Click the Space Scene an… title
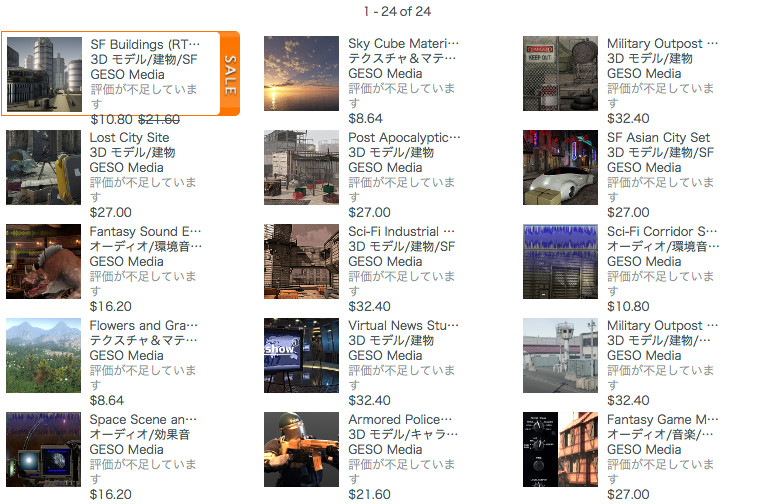The width and height of the screenshot is (763, 504). point(143,419)
